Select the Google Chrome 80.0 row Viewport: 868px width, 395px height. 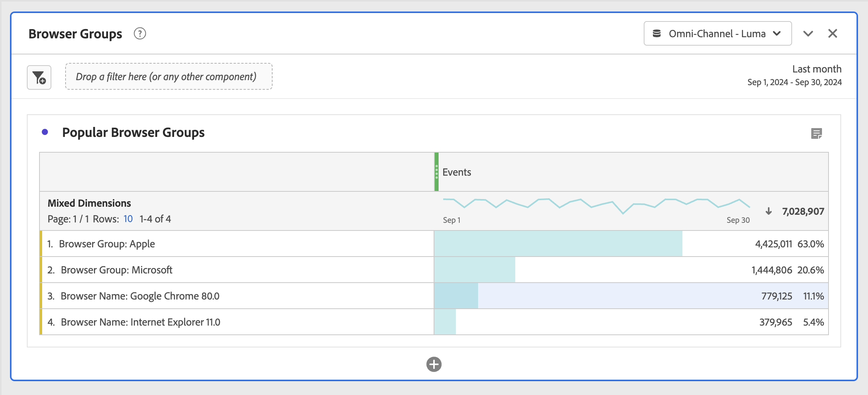click(140, 296)
